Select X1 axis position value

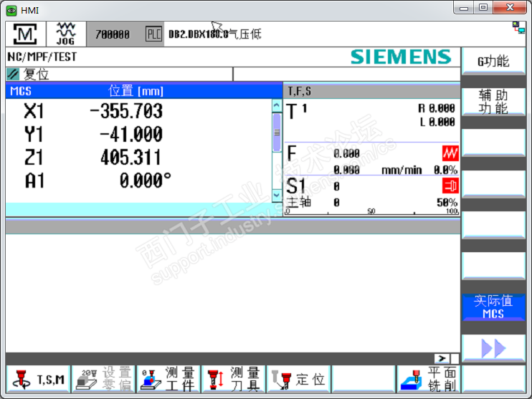(126, 111)
